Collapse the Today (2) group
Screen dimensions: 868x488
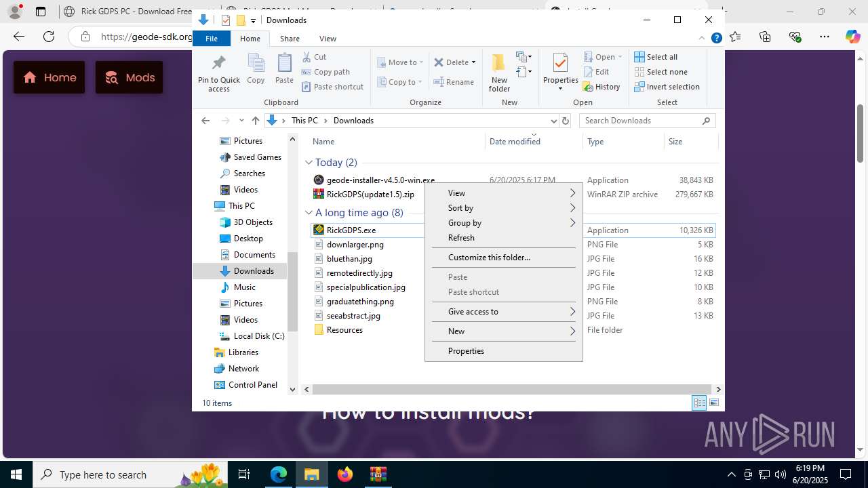[309, 163]
